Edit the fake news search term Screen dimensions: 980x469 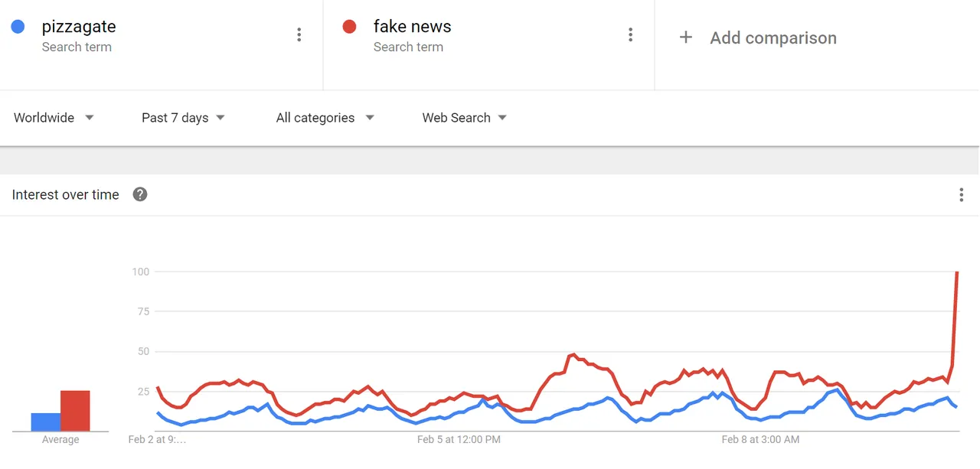click(x=412, y=27)
